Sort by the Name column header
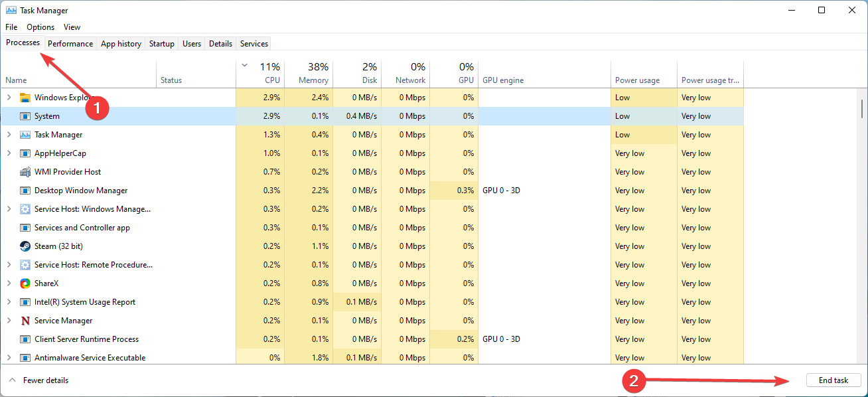This screenshot has width=868, height=397. (x=78, y=74)
